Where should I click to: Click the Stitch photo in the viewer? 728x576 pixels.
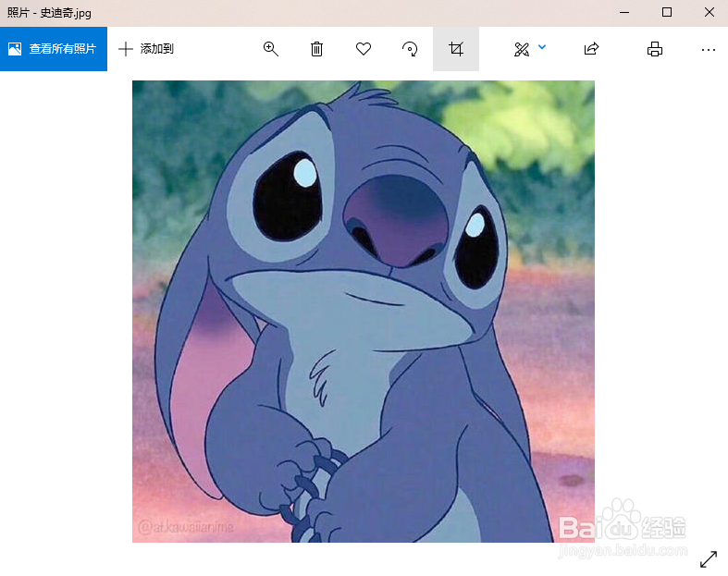click(x=364, y=312)
